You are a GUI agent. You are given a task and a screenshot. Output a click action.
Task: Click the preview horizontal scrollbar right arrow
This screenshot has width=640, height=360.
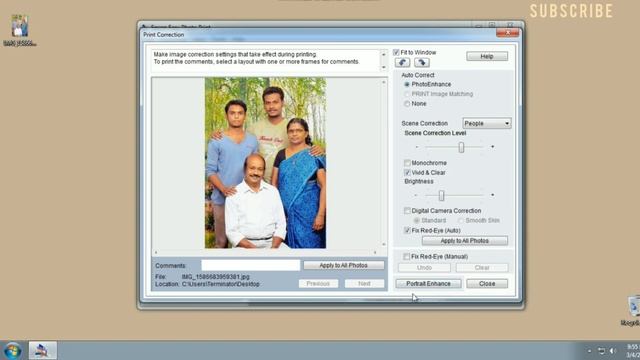tap(375, 253)
